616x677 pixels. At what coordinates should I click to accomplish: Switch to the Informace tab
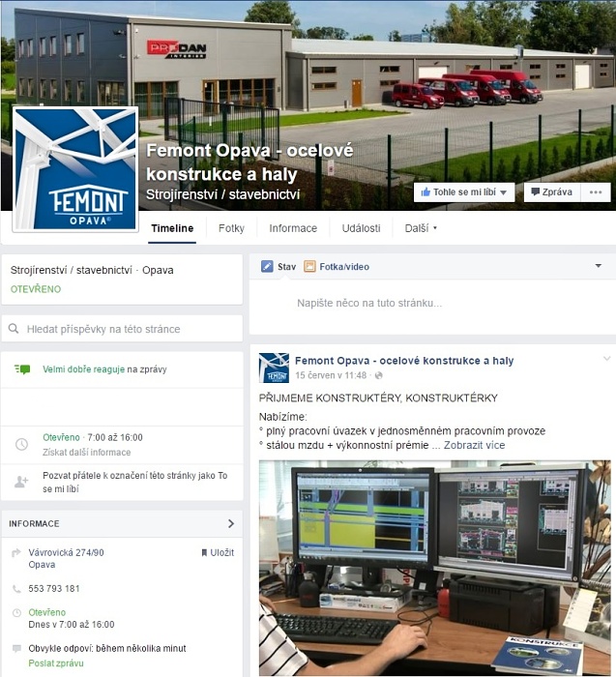(293, 228)
